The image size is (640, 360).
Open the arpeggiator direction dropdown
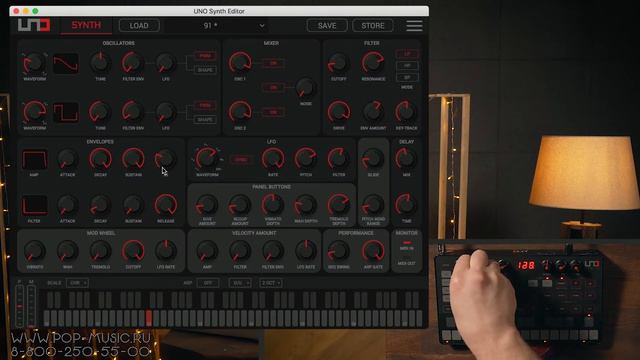(240, 283)
